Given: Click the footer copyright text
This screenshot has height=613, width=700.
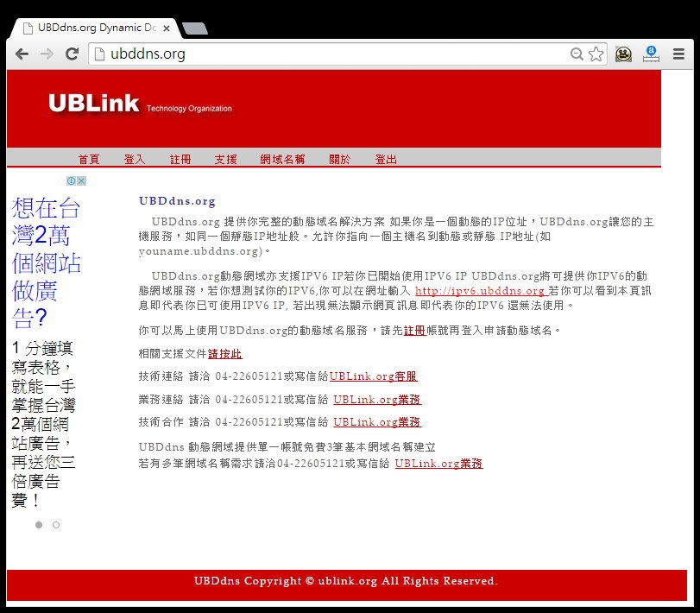Looking at the screenshot, I should [x=346, y=581].
